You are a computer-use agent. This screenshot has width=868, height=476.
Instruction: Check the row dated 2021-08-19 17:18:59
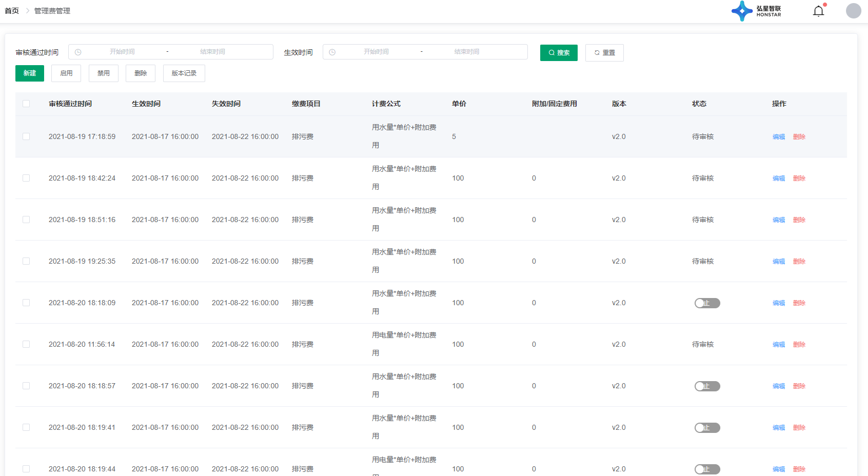(x=26, y=136)
